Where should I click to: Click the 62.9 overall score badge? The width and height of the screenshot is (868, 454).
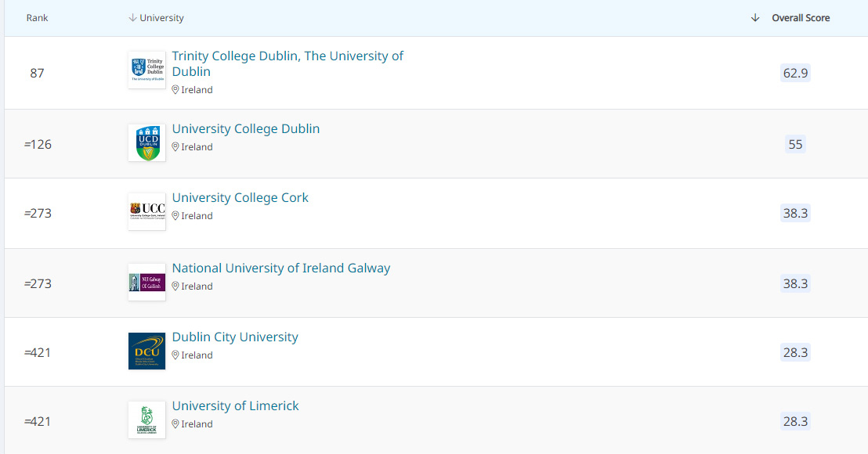click(x=795, y=74)
